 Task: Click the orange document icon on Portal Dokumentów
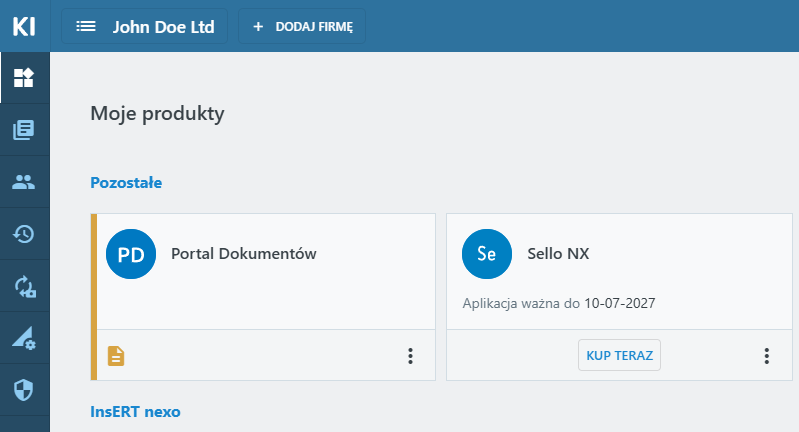[x=116, y=355]
